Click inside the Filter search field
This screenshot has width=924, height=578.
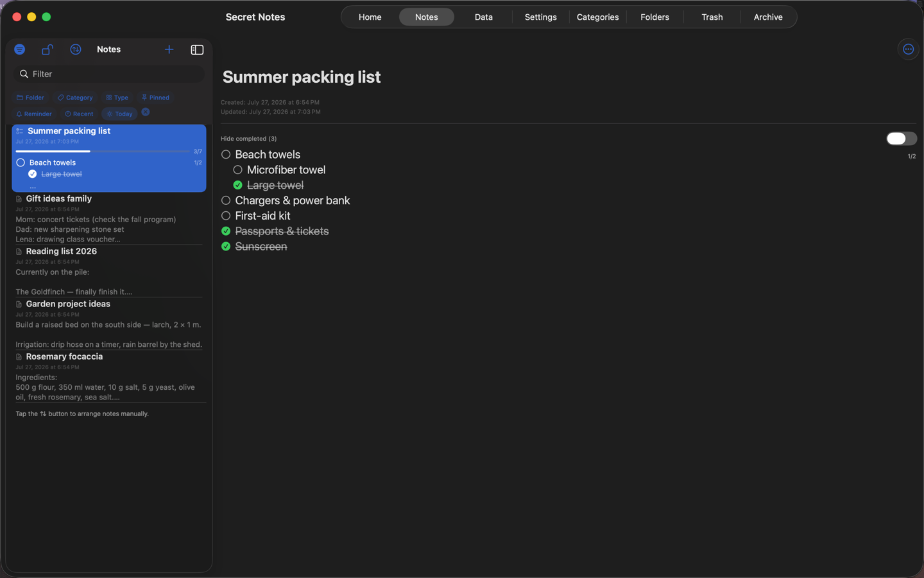pos(109,74)
